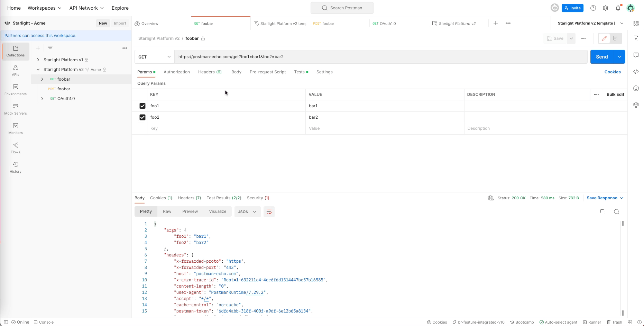Open the Test Results (2/2) tab
Image resolution: width=644 pixels, height=326 pixels.
pos(224,198)
